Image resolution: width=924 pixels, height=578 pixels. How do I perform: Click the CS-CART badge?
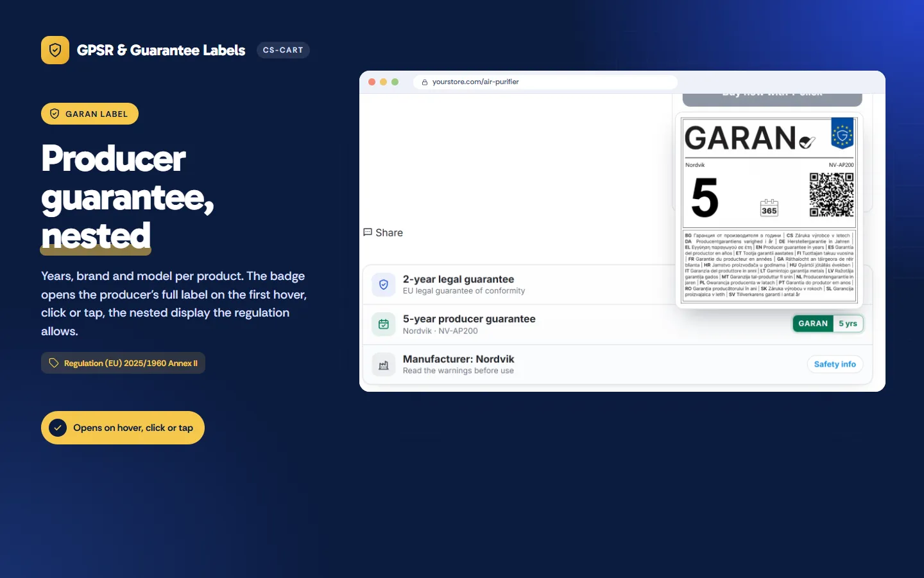pyautogui.click(x=283, y=50)
